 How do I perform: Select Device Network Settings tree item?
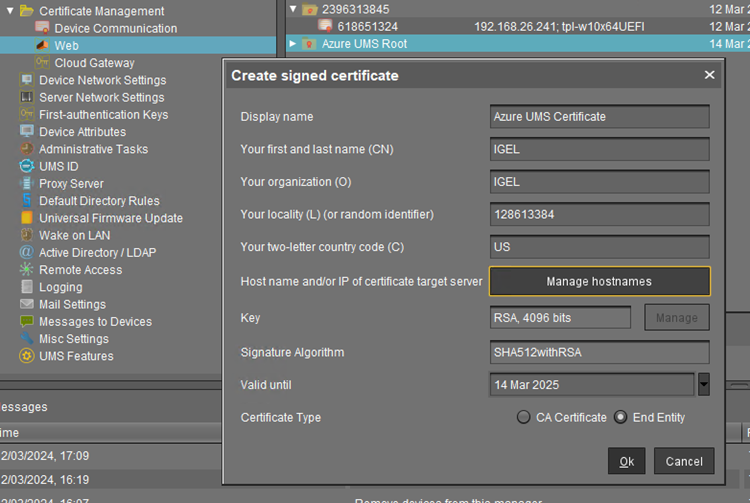click(102, 80)
